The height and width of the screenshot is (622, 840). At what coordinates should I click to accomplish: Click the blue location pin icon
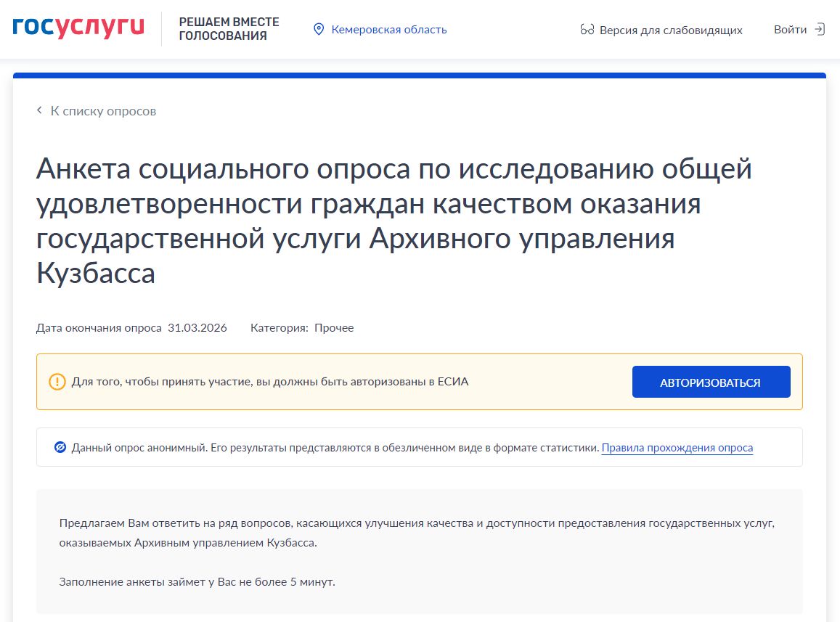coord(317,29)
